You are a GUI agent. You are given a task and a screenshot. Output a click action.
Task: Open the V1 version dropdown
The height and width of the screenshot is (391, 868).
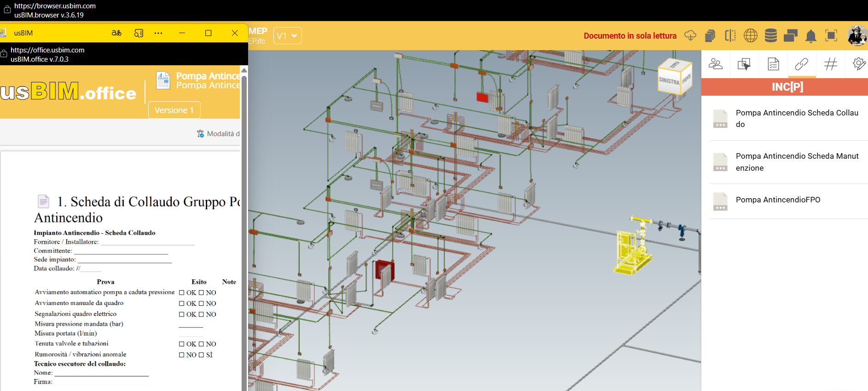(x=288, y=36)
